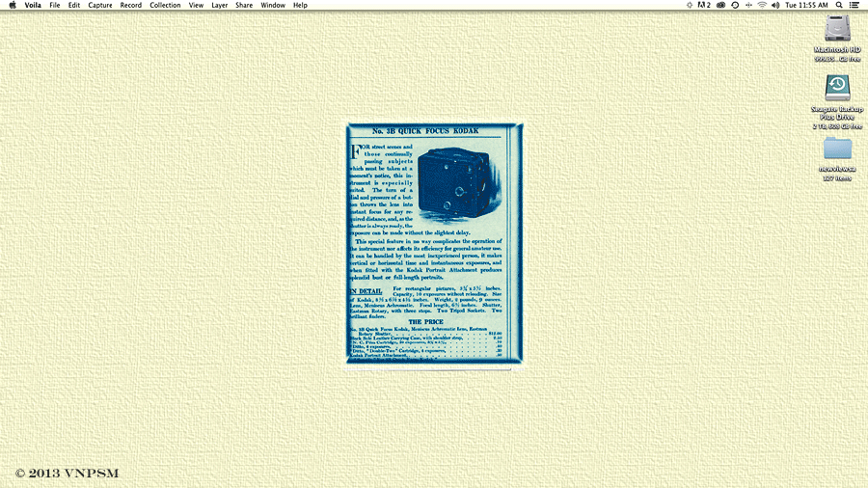Open the View menu

[196, 5]
